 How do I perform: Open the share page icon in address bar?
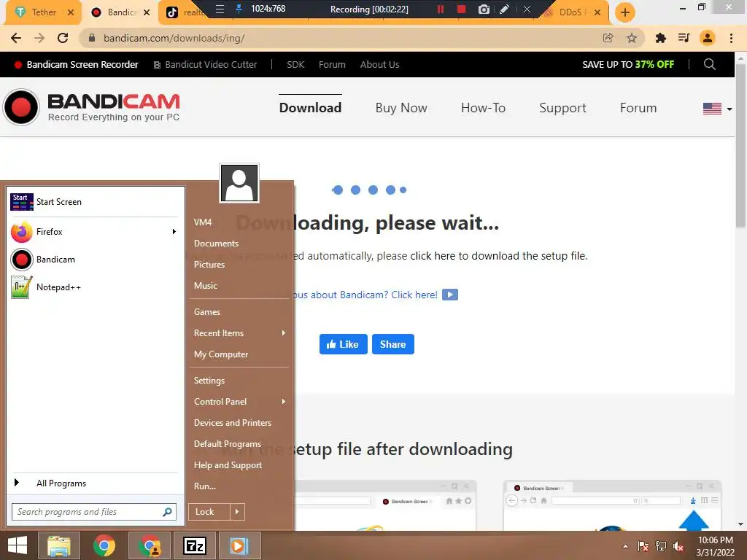[x=608, y=38]
